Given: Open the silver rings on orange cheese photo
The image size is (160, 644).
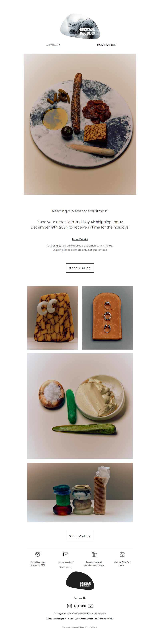Looking at the screenshot, I should click(x=107, y=317).
